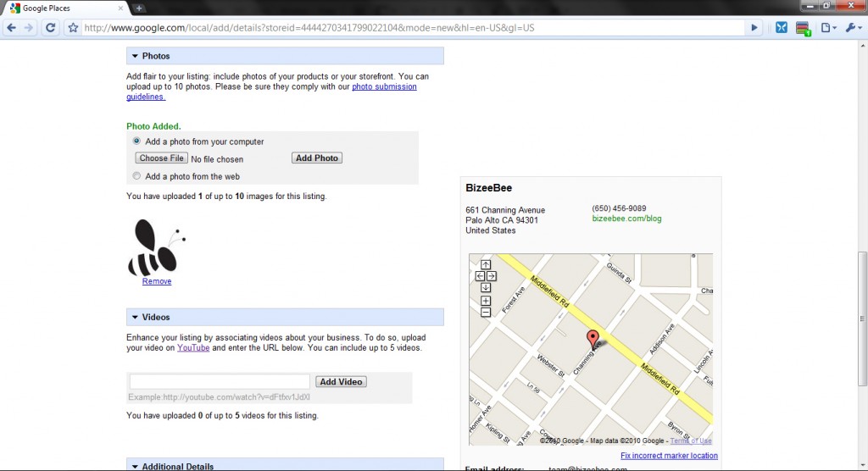This screenshot has height=471, width=868.
Task: Pan the map up
Action: point(486,264)
